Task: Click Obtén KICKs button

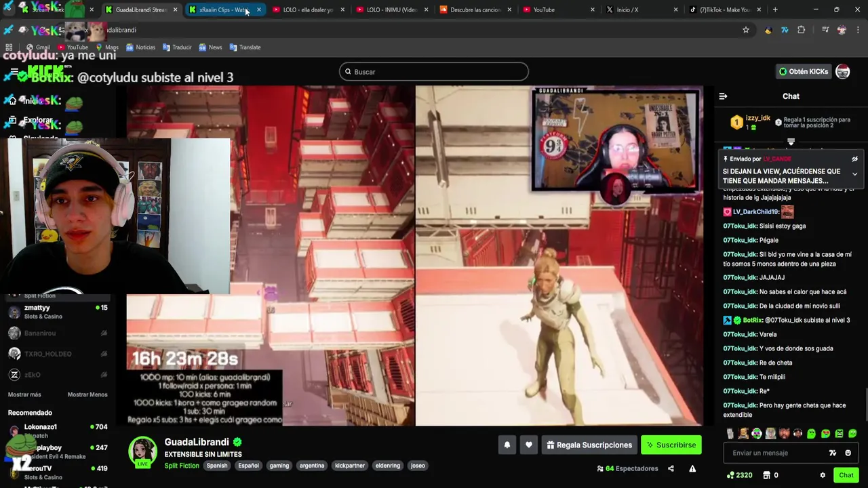Action: tap(804, 72)
